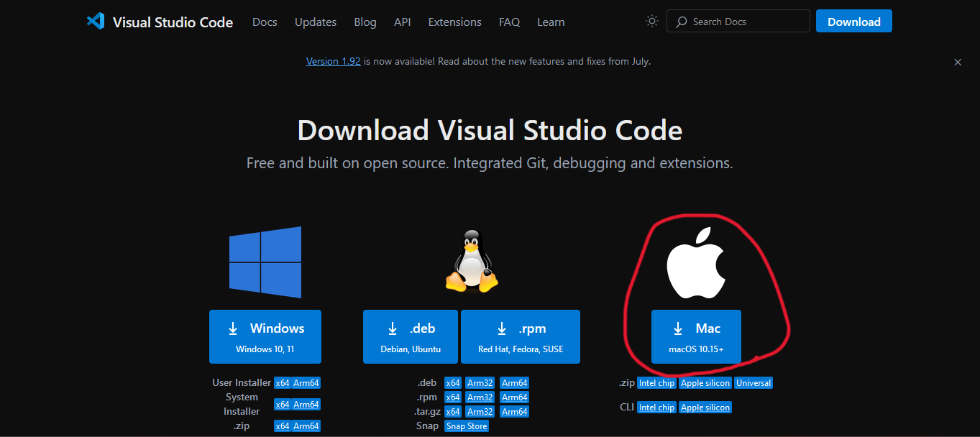Download the Windows 10, 11 installer
Screen dimensions: 980x437
265,336
